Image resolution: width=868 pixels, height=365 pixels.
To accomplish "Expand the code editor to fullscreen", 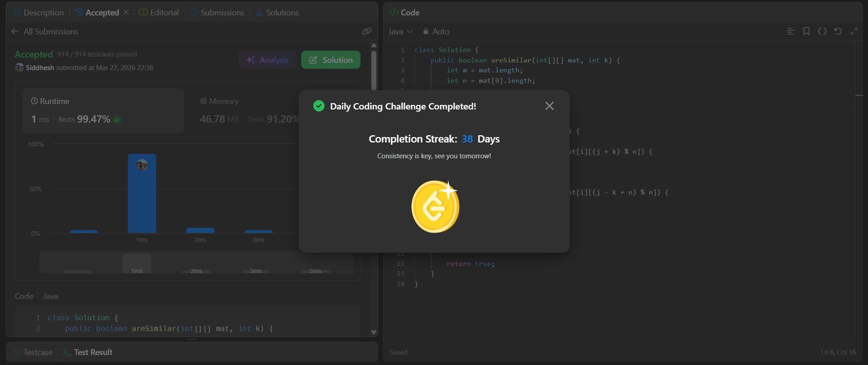I will 854,31.
